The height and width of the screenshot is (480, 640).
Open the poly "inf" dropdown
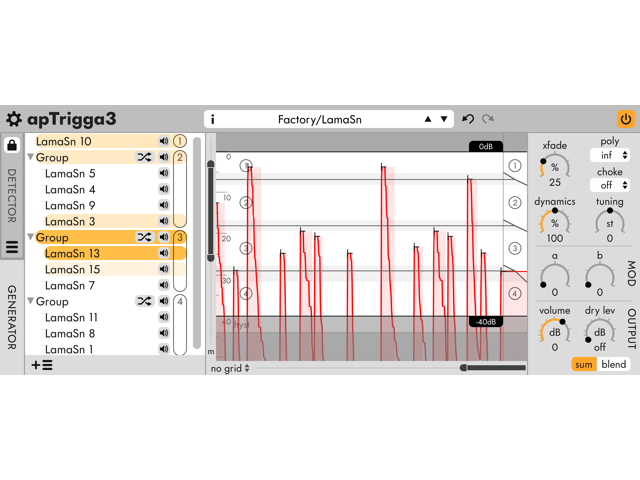(610, 155)
